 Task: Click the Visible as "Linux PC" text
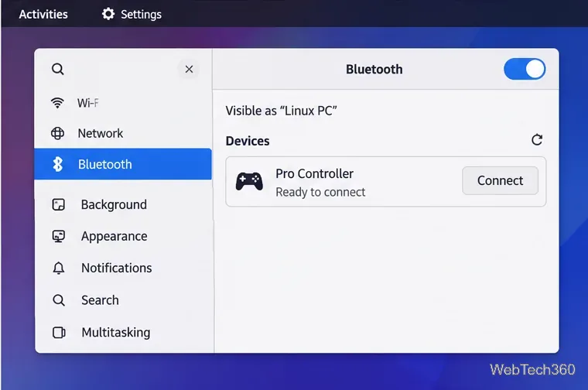pos(282,111)
